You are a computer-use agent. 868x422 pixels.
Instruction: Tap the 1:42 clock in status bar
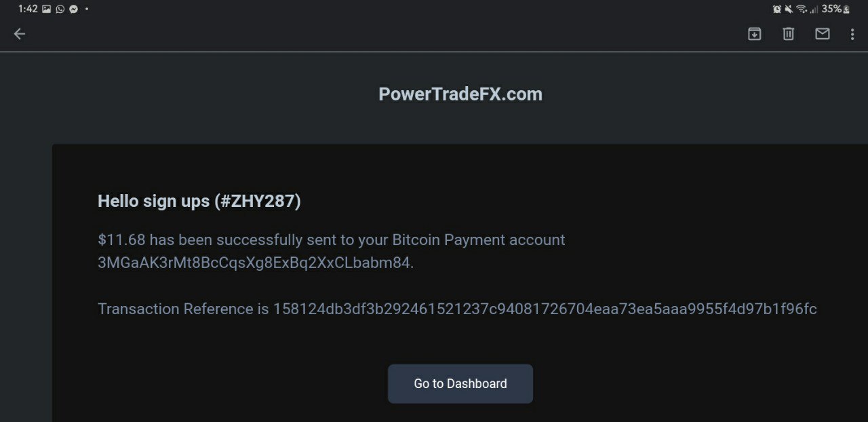(x=28, y=9)
